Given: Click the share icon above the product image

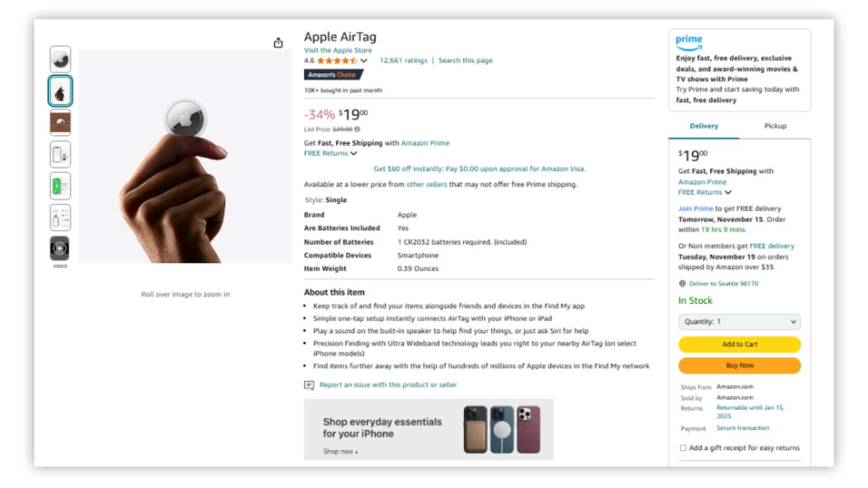Looking at the screenshot, I should [278, 42].
